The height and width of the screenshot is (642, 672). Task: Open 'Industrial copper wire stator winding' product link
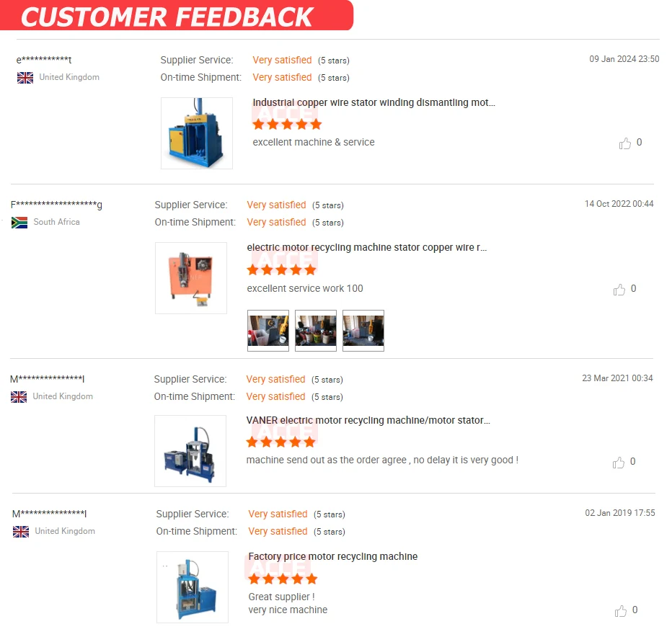tap(373, 103)
